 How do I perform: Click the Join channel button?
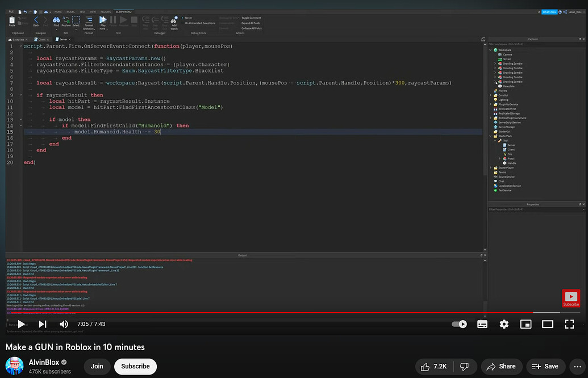[x=97, y=367]
